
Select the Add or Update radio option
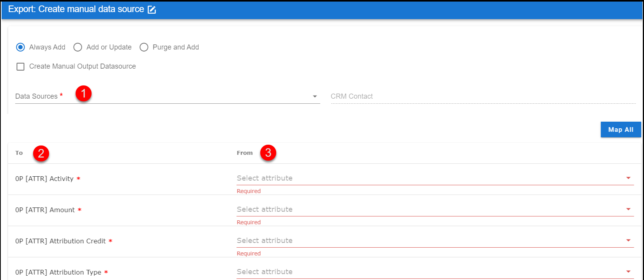tap(78, 47)
